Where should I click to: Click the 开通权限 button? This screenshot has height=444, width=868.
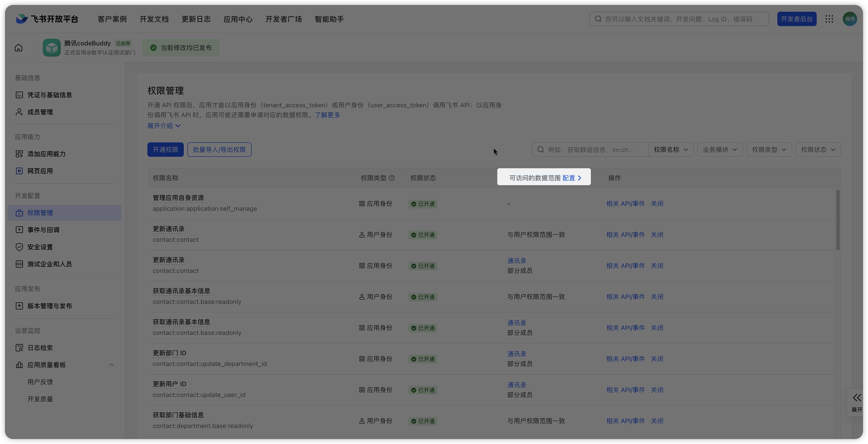tap(165, 150)
